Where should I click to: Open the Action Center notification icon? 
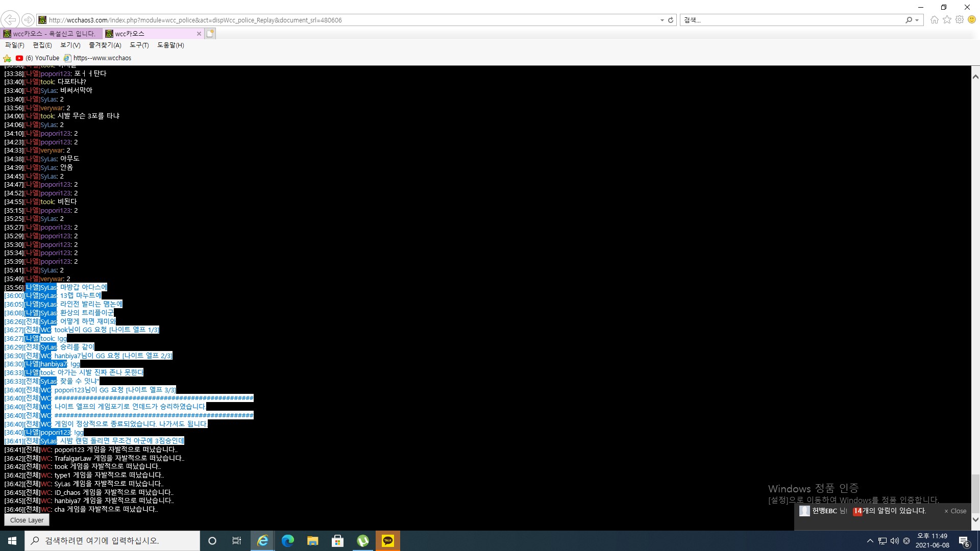coord(964,541)
